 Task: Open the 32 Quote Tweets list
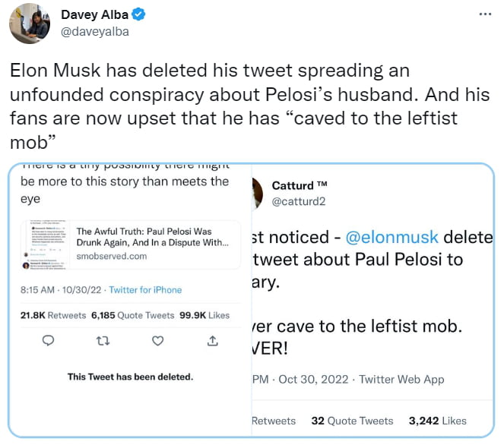(353, 420)
